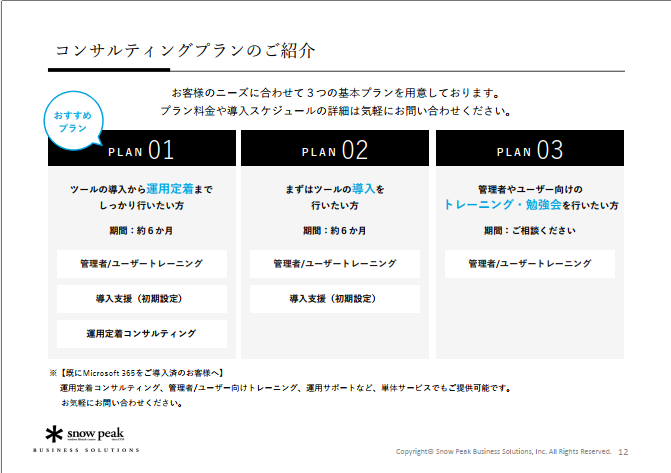
Task: Click 管理者/ユーザートレーニング box under PLAN 01
Action: click(142, 264)
